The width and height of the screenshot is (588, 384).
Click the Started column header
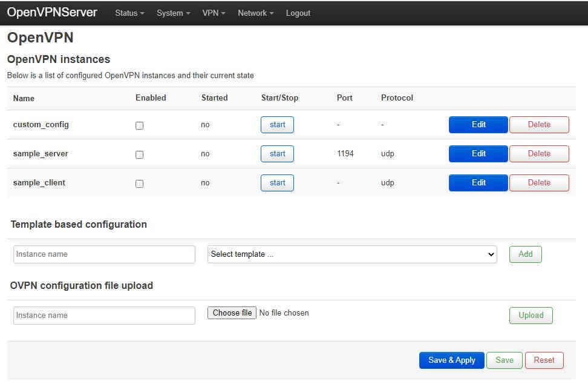coord(215,98)
